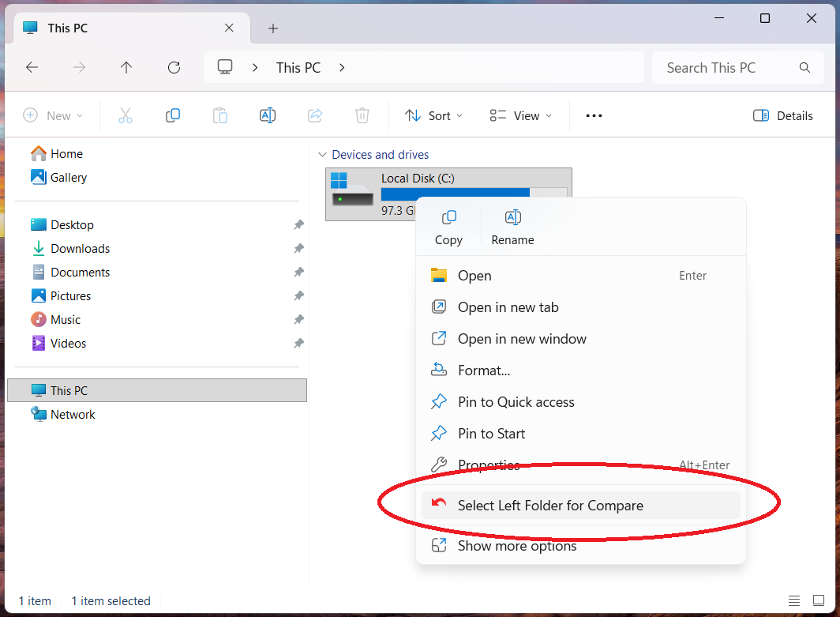
Task: Click the monitor icon in the address bar
Action: coord(225,67)
